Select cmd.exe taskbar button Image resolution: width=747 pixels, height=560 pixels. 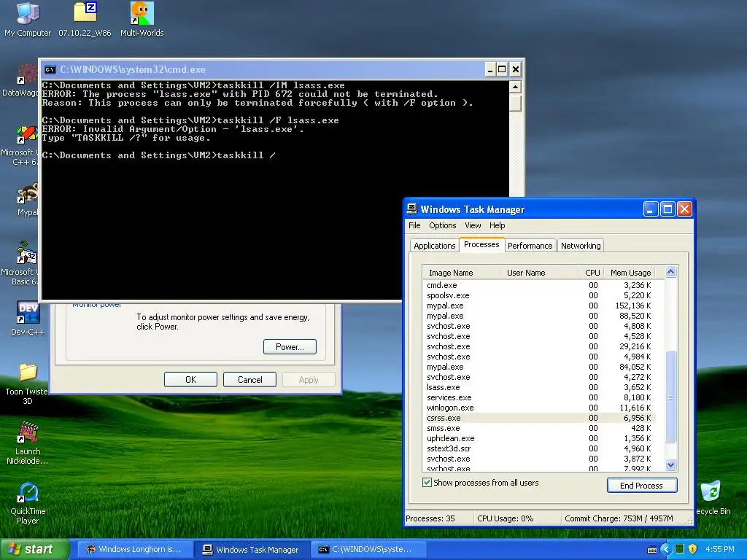367,550
